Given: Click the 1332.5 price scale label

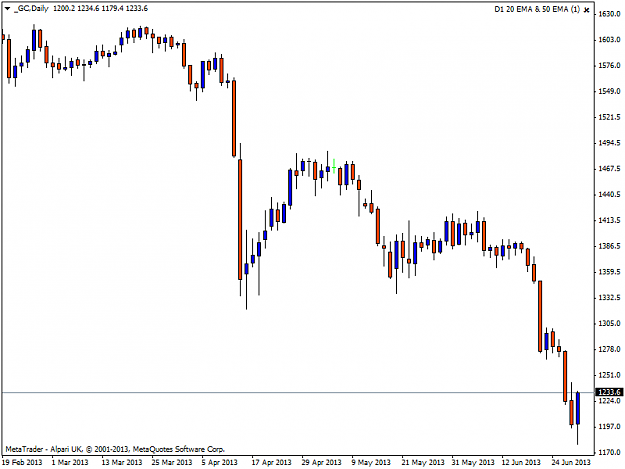Looking at the screenshot, I should (x=609, y=298).
